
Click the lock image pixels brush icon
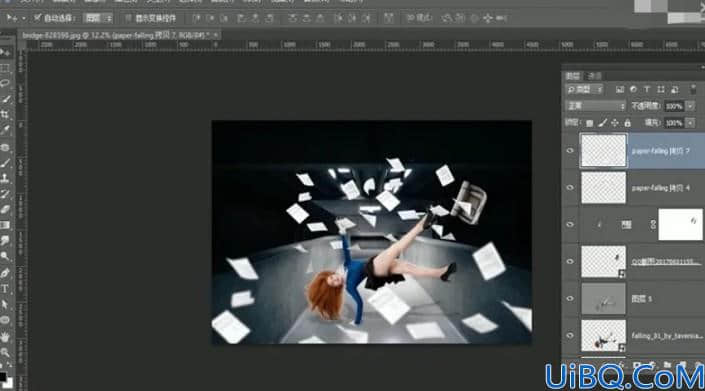pos(602,123)
